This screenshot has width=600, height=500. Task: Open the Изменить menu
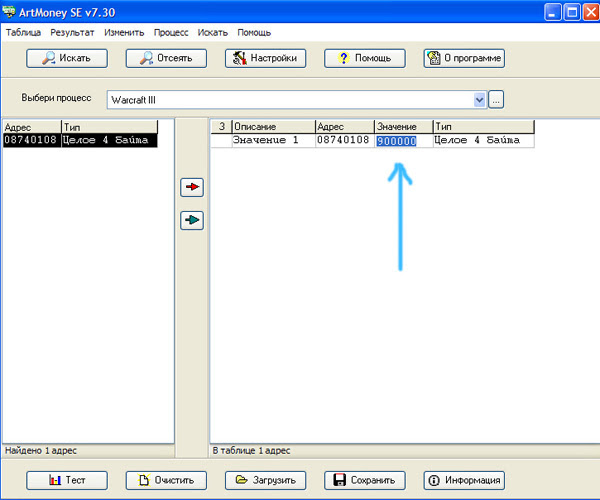coord(124,33)
